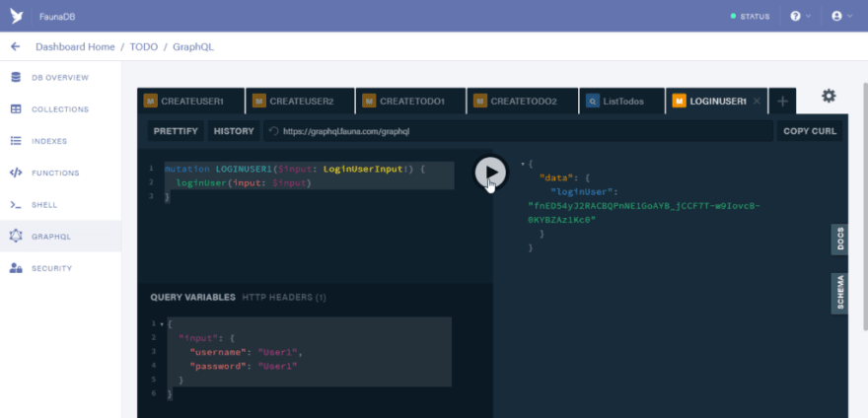
Task: Click the reload endpoint icon
Action: [273, 131]
